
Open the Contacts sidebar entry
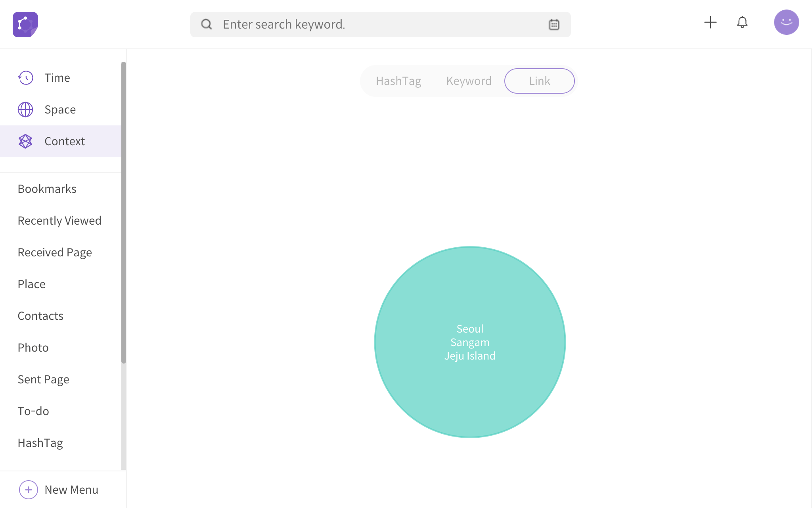(x=40, y=316)
